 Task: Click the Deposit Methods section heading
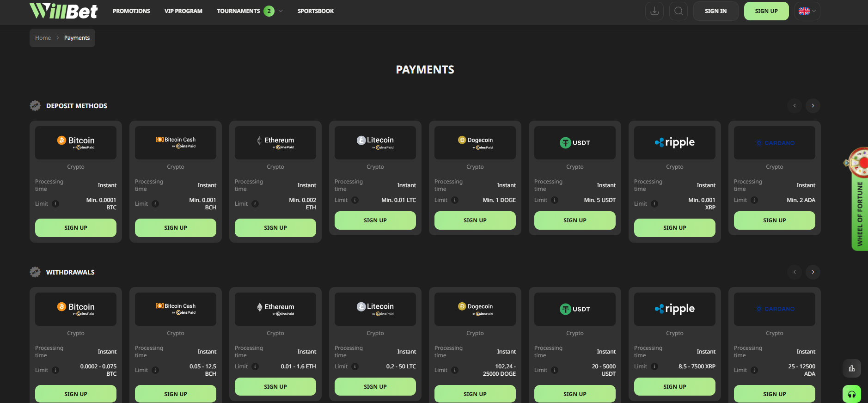pyautogui.click(x=77, y=106)
